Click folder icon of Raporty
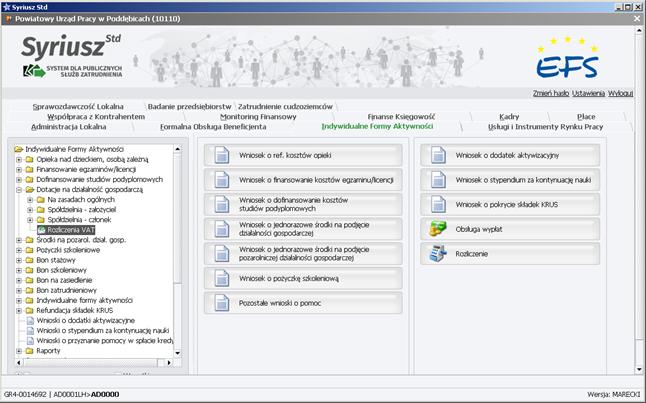 point(29,351)
